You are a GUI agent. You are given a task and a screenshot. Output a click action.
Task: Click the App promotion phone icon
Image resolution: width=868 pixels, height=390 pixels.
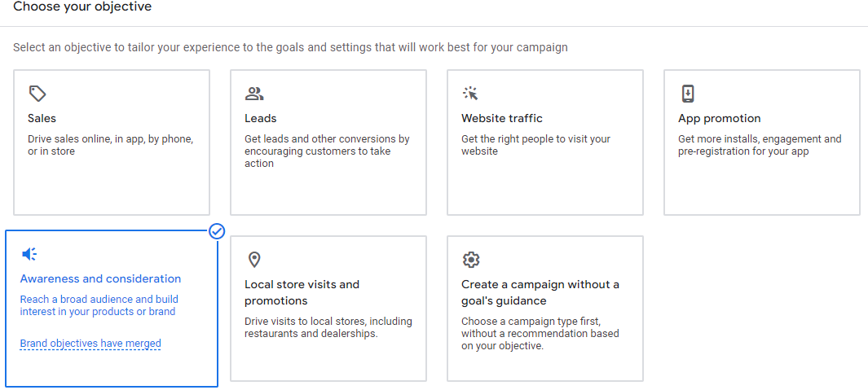[687, 94]
